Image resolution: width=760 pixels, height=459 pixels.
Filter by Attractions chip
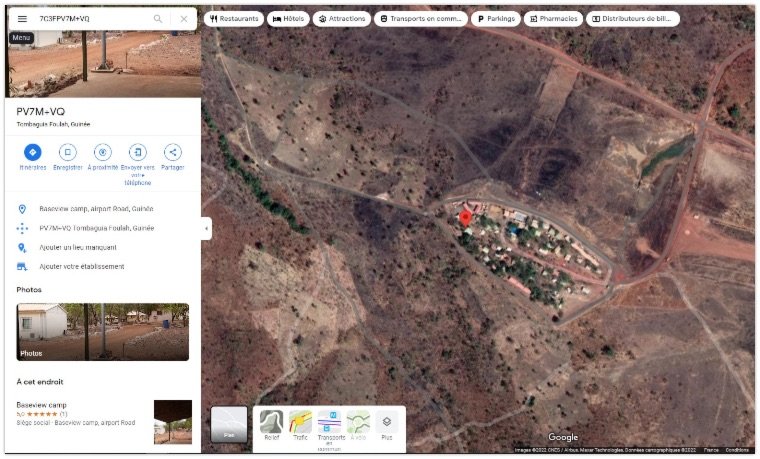pyautogui.click(x=342, y=19)
